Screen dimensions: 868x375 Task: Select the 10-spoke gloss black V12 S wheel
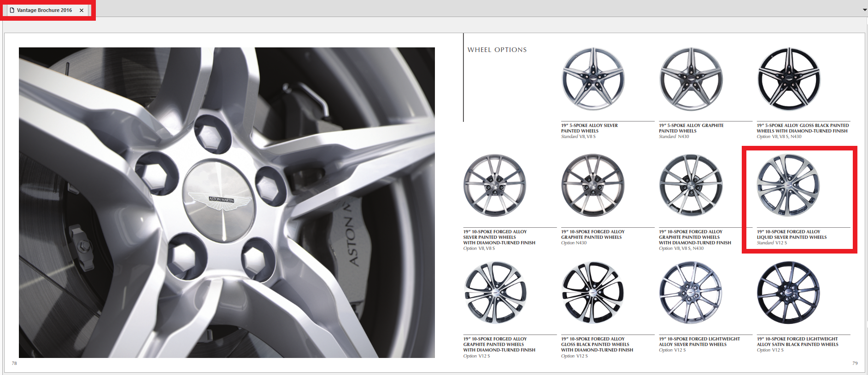click(x=593, y=293)
